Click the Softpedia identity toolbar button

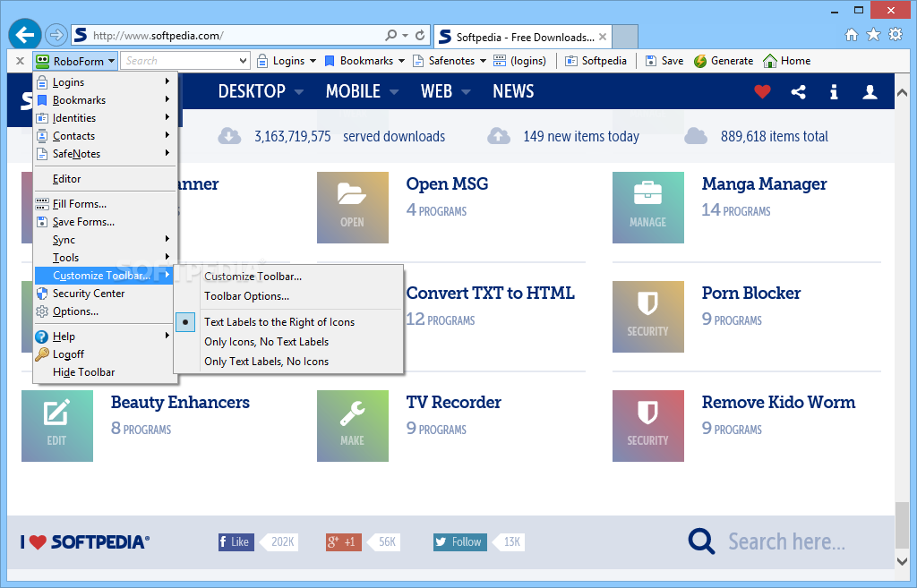(596, 61)
